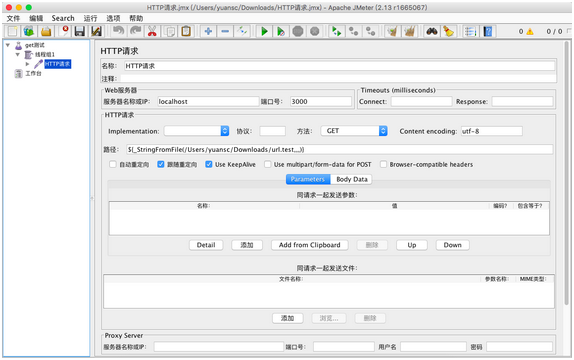Click 添加 button beside Detail
Image resolution: width=574 pixels, height=360 pixels.
pyautogui.click(x=247, y=245)
